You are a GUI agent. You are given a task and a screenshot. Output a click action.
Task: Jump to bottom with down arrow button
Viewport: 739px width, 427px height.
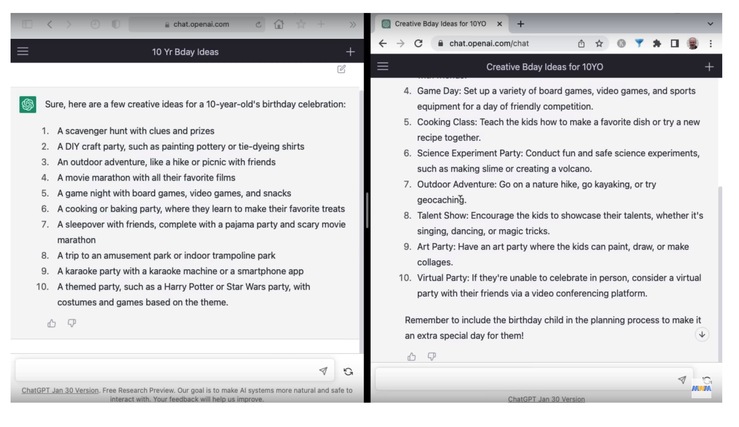pyautogui.click(x=702, y=335)
